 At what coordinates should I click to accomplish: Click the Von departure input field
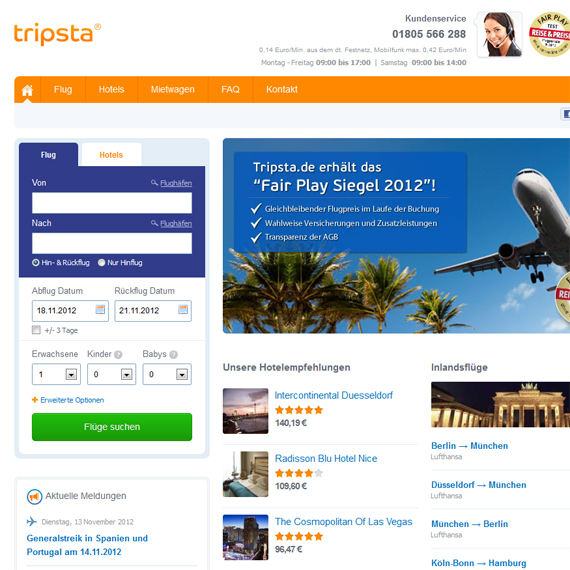point(112,203)
